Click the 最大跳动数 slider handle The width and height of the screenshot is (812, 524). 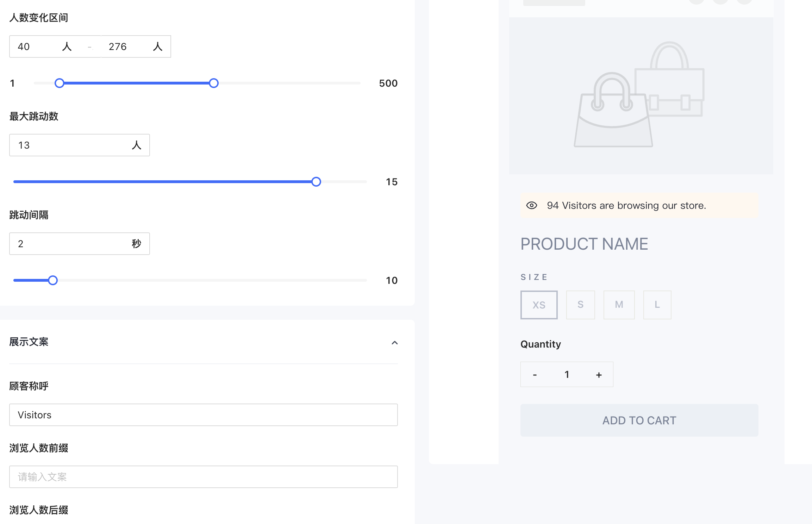[x=316, y=182]
